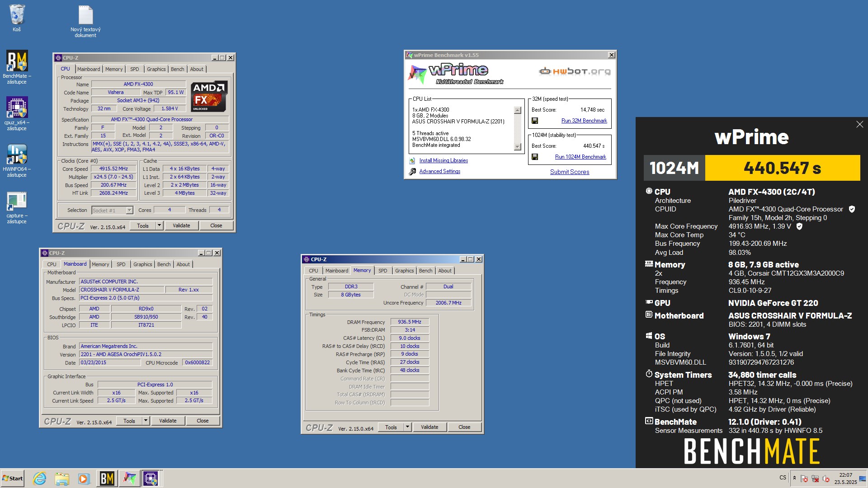This screenshot has width=868, height=488.
Task: Click the Core Speed value 4915.52 MHz
Action: 114,169
